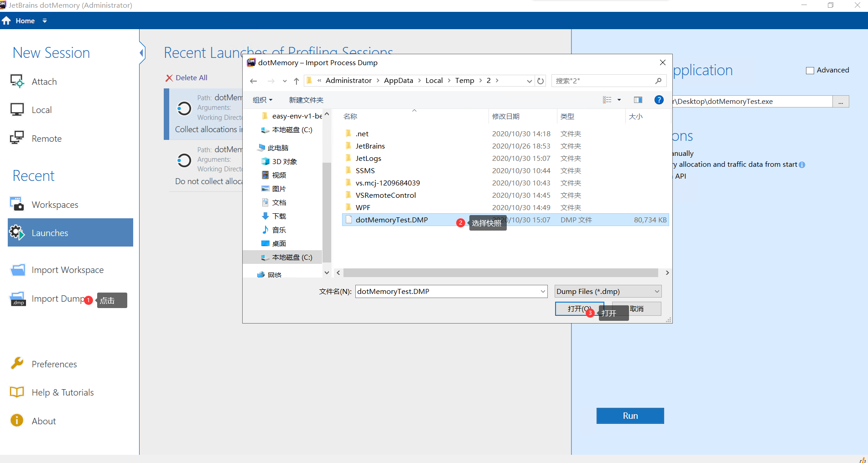Image resolution: width=868 pixels, height=463 pixels.
Task: Select the Launches sidebar item
Action: 70,232
